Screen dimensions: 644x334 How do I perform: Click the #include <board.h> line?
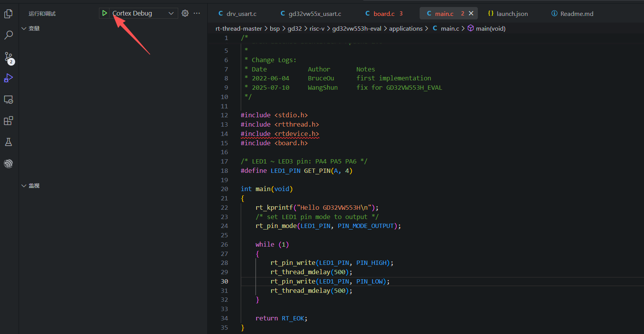tap(274, 143)
